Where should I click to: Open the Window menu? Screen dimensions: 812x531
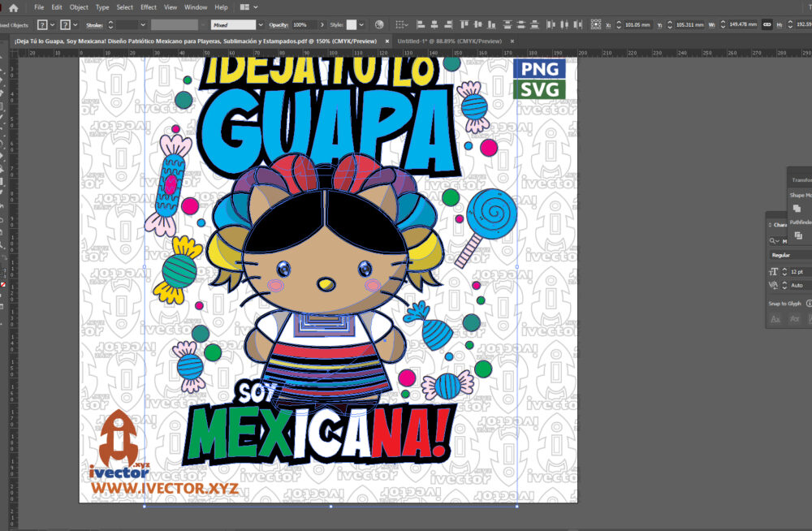196,7
